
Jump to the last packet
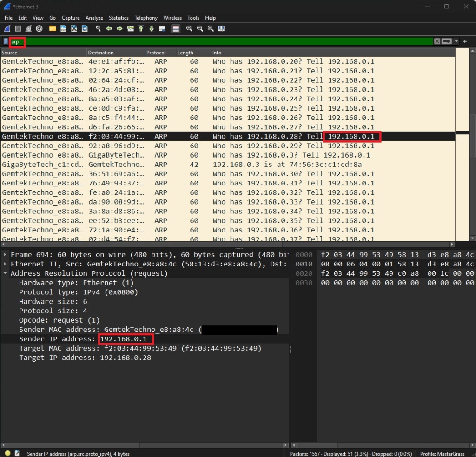click(x=151, y=29)
